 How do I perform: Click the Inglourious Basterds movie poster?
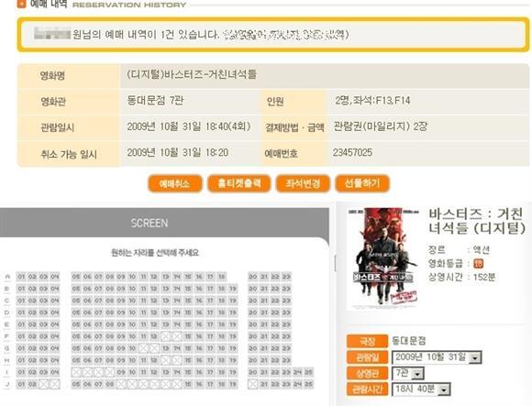(384, 258)
